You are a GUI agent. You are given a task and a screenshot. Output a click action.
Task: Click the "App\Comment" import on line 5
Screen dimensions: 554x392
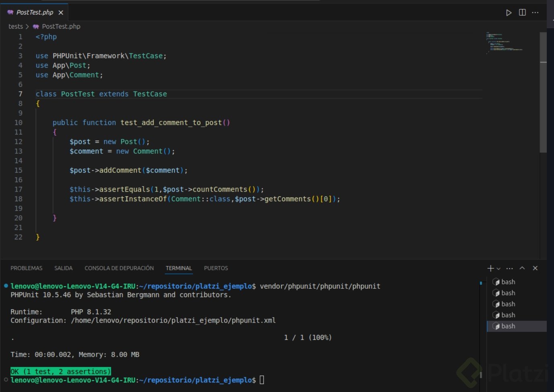click(76, 75)
